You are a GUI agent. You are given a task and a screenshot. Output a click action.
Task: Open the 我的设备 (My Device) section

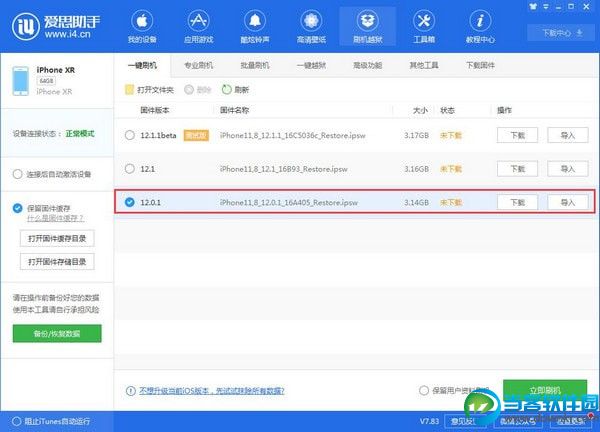tap(142, 27)
